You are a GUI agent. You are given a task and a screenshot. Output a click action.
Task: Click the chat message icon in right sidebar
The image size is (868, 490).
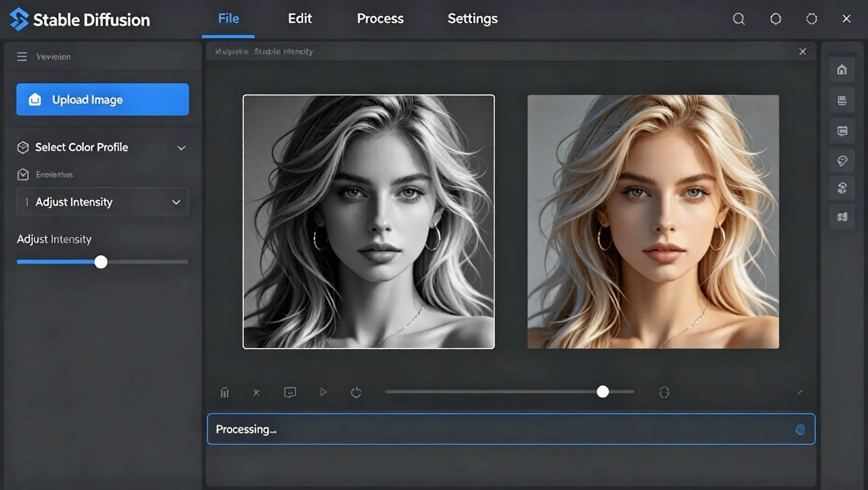pyautogui.click(x=842, y=131)
